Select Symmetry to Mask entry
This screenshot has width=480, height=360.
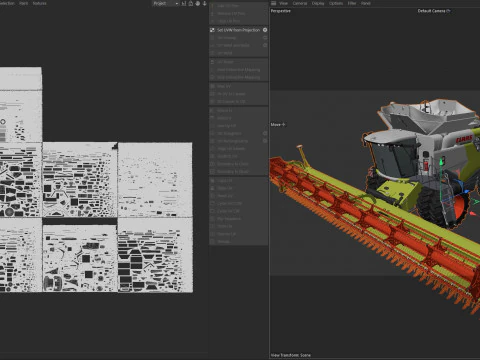[x=238, y=172]
